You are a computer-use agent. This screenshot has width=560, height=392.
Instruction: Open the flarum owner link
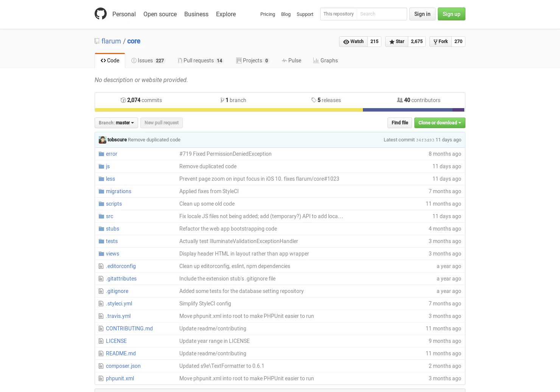pyautogui.click(x=111, y=41)
